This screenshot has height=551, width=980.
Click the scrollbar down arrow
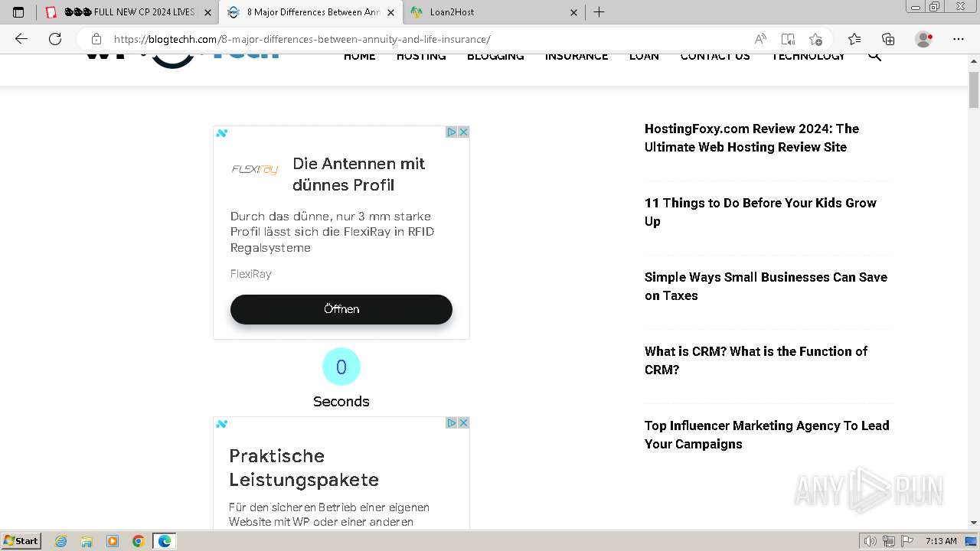[974, 523]
